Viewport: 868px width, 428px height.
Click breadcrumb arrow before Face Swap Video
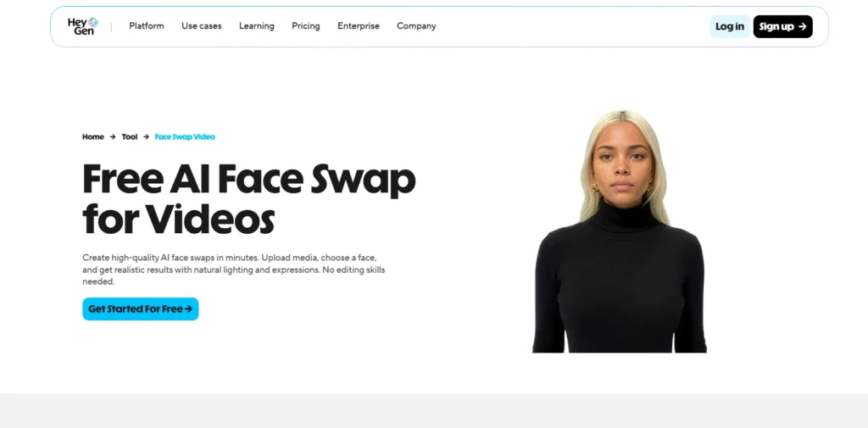point(146,136)
